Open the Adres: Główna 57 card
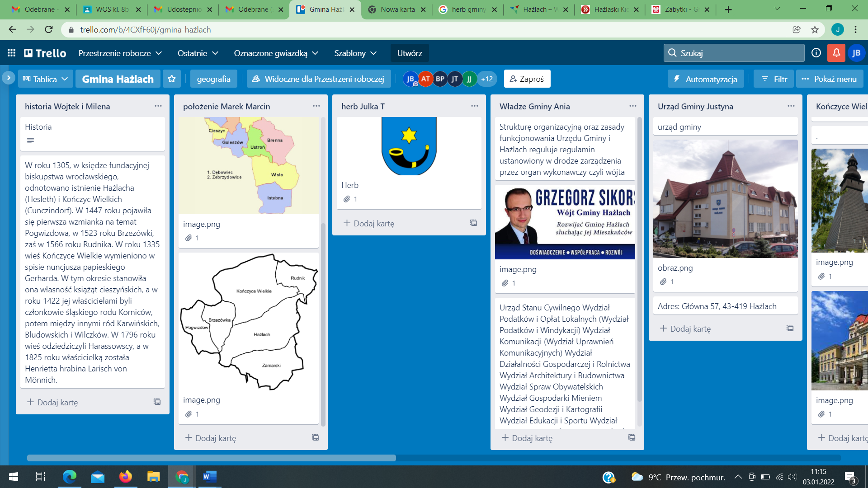868x488 pixels. tap(725, 306)
